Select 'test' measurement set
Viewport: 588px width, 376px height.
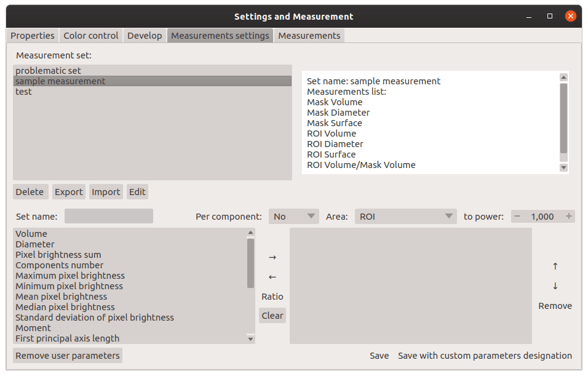(x=153, y=92)
